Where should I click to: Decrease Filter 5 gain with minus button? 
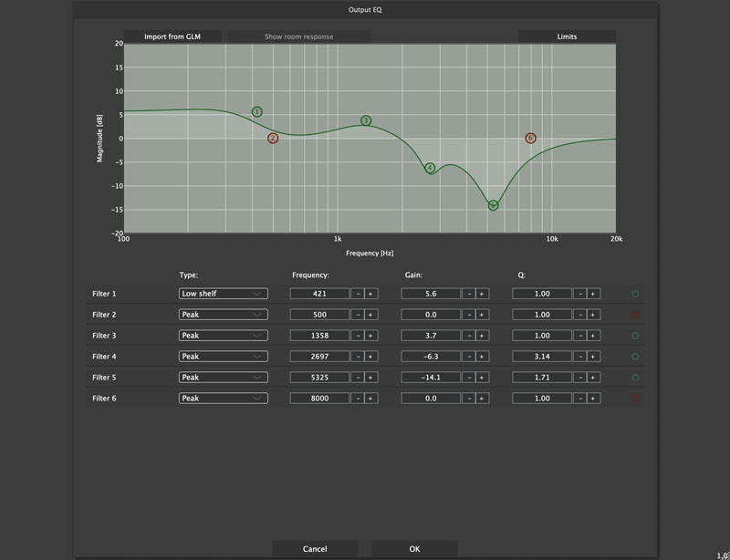pyautogui.click(x=469, y=378)
